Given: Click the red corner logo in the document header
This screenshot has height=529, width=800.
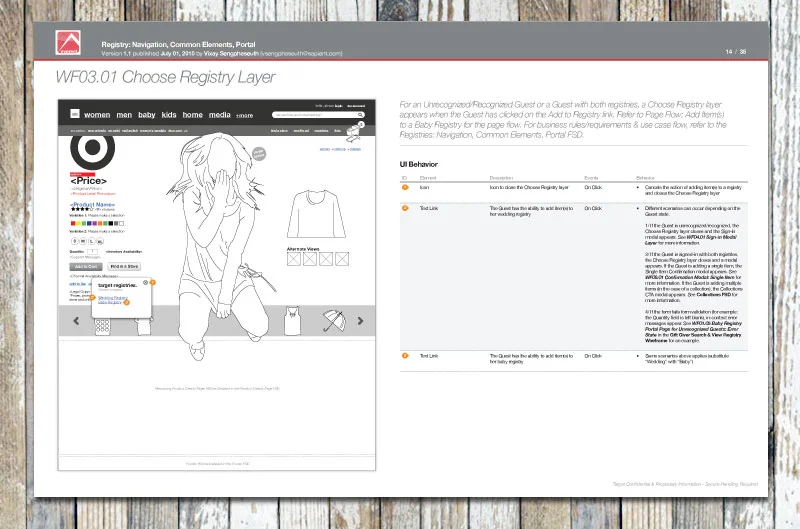Looking at the screenshot, I should [x=68, y=42].
